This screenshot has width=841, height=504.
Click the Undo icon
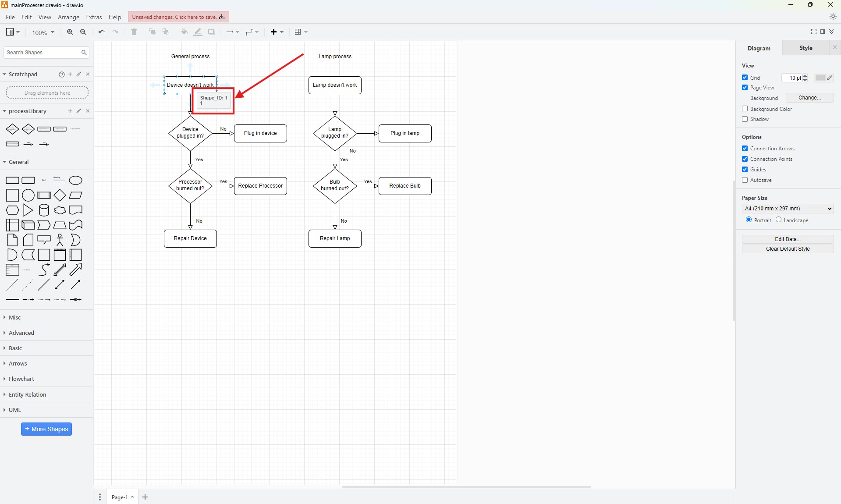coord(101,32)
